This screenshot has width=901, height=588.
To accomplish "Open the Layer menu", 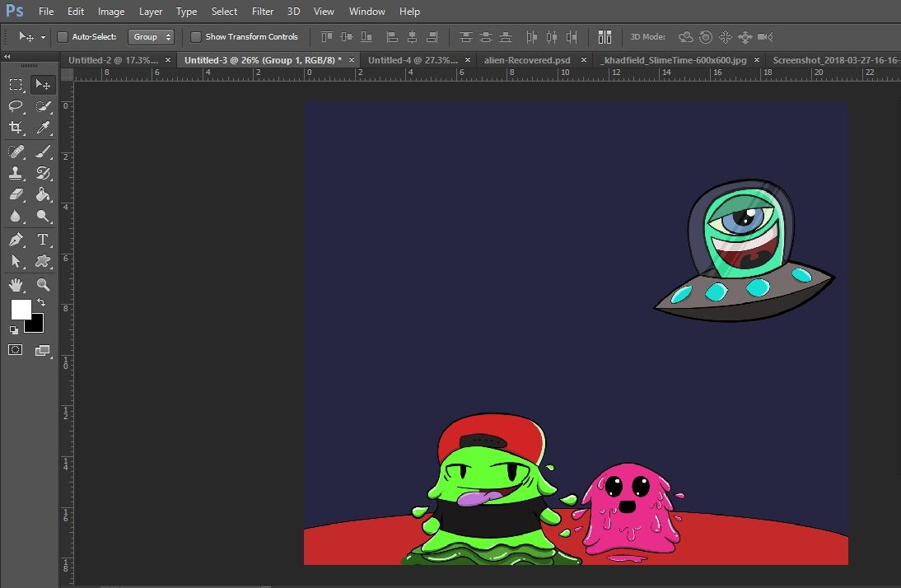I will [151, 12].
